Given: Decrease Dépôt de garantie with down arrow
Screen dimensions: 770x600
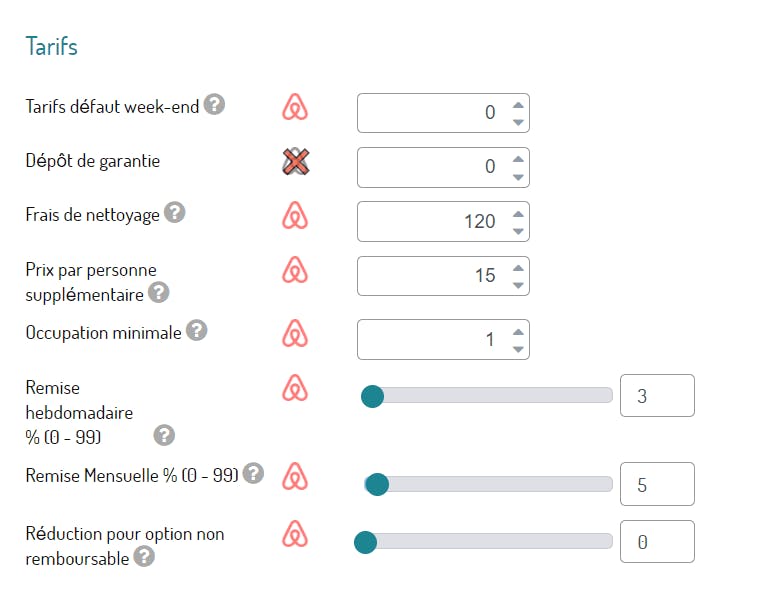Looking at the screenshot, I should [517, 176].
